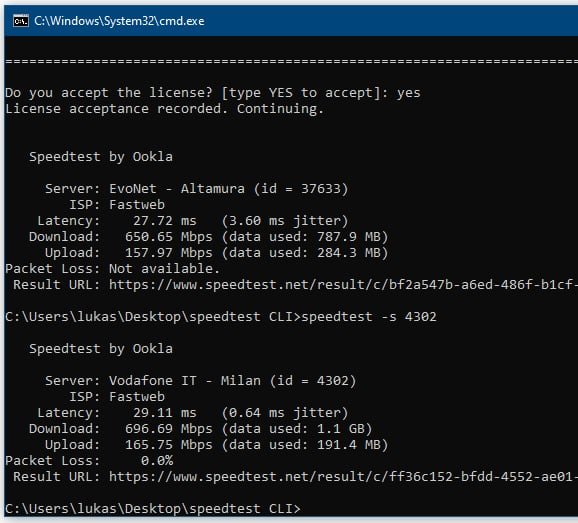
Task: Click the Packet Loss 0.0% value
Action: coord(157,461)
